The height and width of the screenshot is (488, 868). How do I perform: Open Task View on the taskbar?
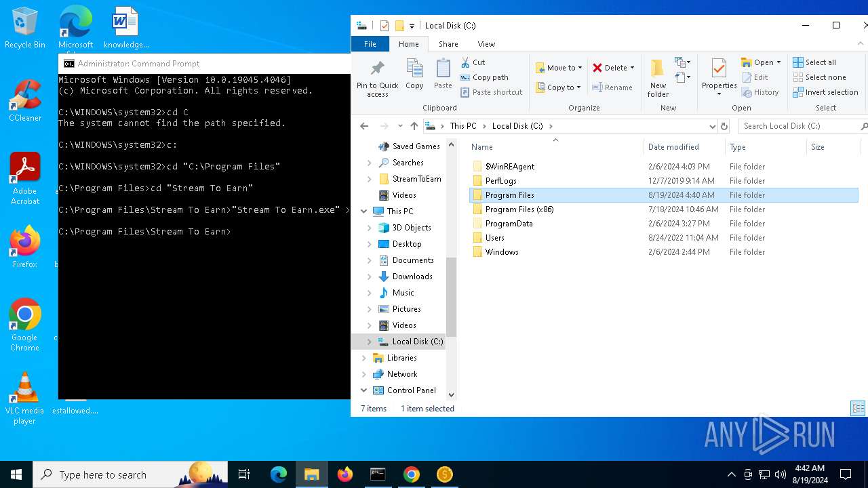click(x=244, y=474)
